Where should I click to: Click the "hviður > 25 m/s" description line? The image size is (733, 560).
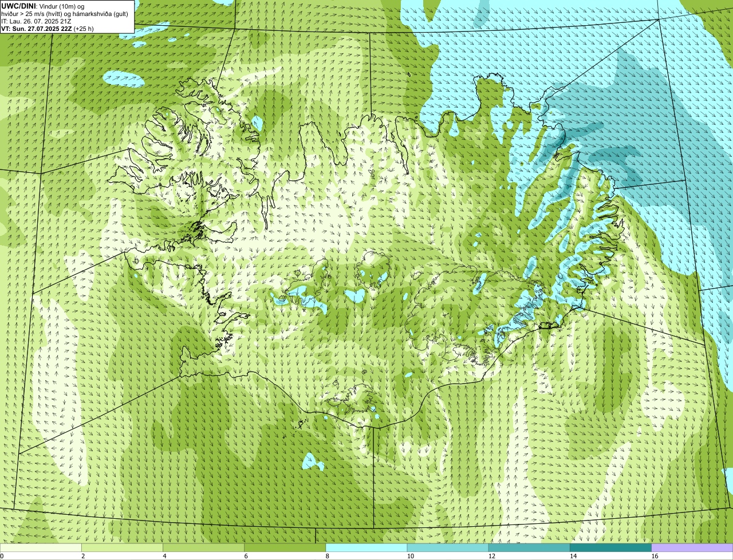tap(65, 14)
